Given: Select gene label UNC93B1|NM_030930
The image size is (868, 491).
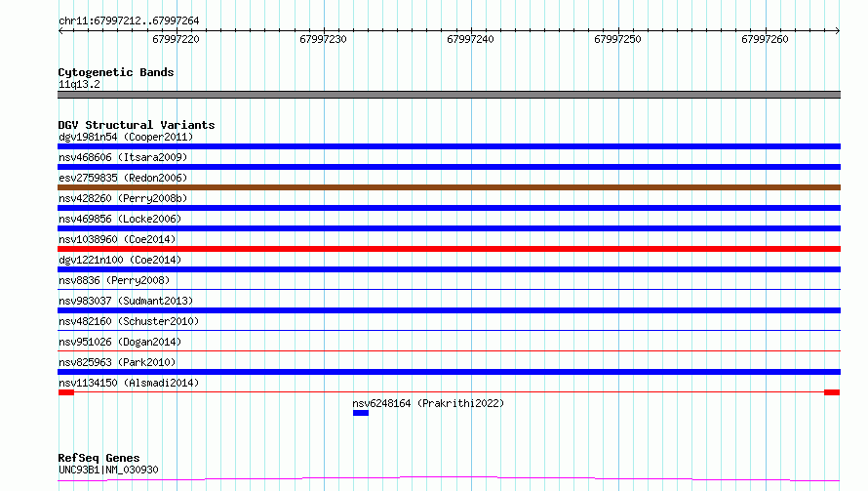Looking at the screenshot, I should coord(108,470).
